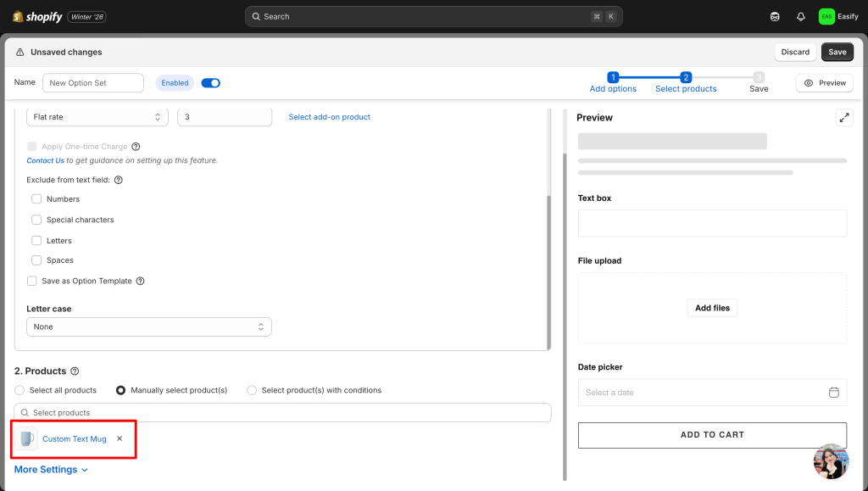Open the Sidekick assistant icon in top bar
The image size is (868, 491).
[775, 16]
